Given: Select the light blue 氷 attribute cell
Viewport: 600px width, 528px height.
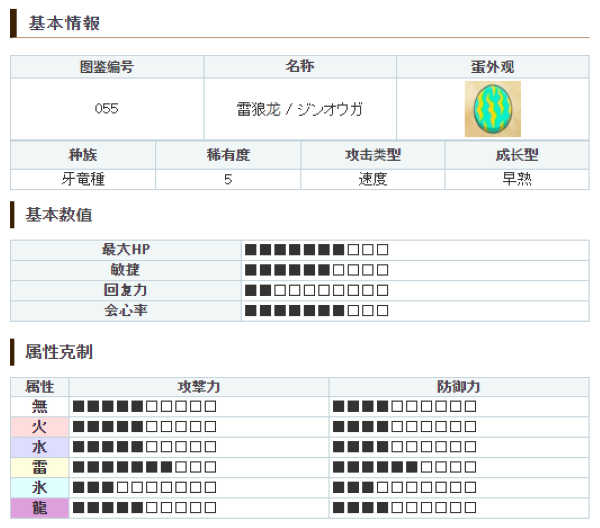Looking at the screenshot, I should pyautogui.click(x=40, y=487).
